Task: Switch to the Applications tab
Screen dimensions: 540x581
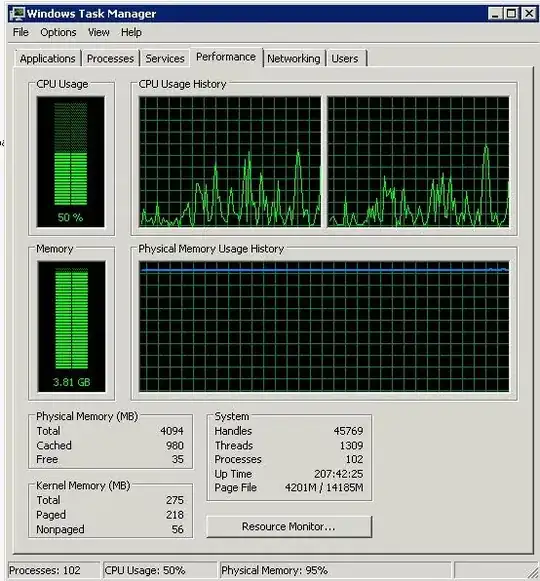Action: tap(47, 59)
